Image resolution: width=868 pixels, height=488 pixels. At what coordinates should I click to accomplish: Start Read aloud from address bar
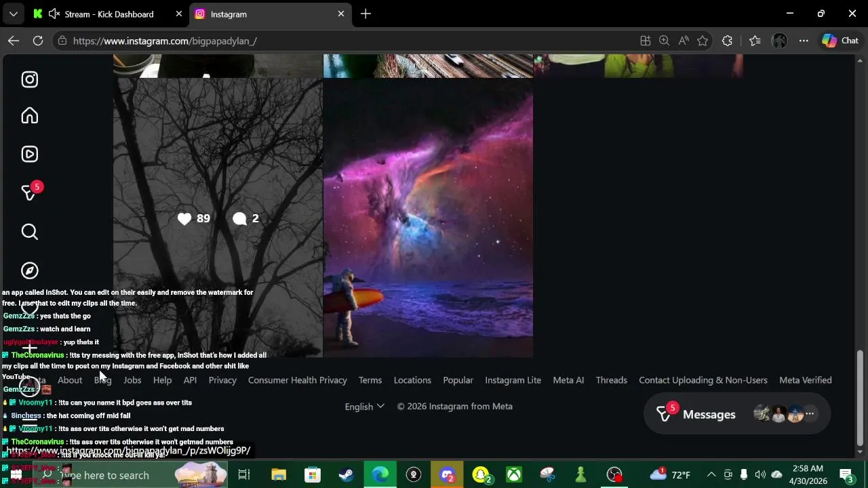coord(684,41)
